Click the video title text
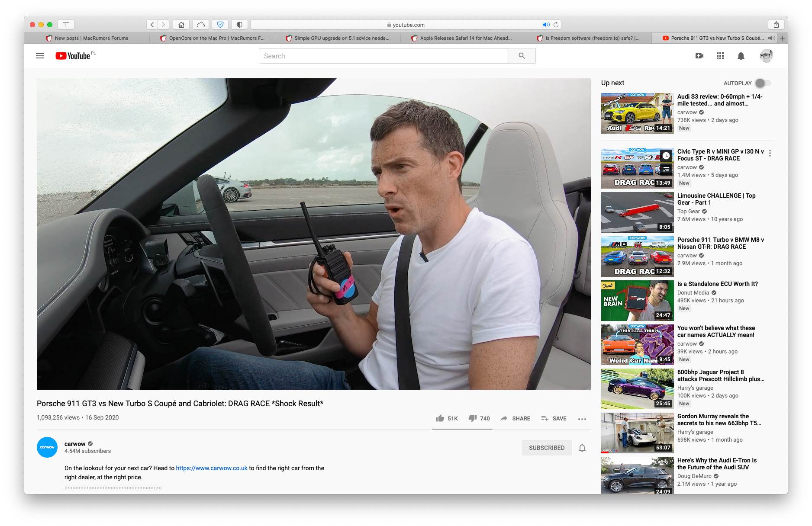 (x=180, y=404)
